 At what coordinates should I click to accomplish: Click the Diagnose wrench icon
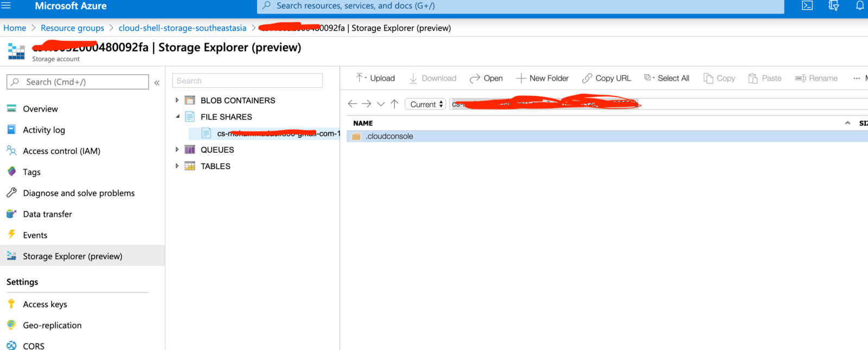(x=11, y=192)
